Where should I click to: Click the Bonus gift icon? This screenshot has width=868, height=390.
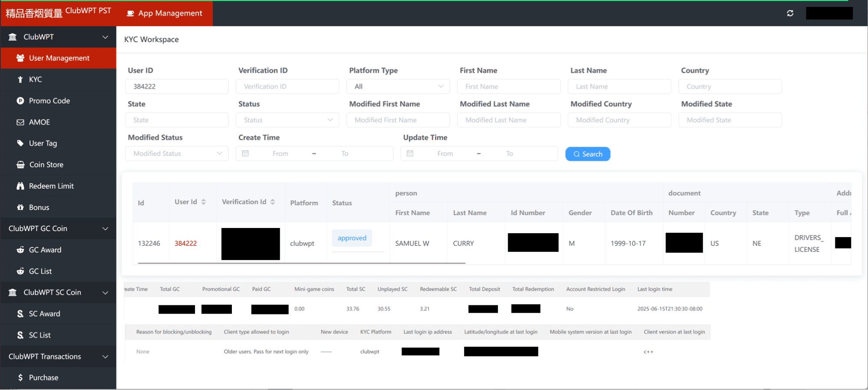coord(20,207)
